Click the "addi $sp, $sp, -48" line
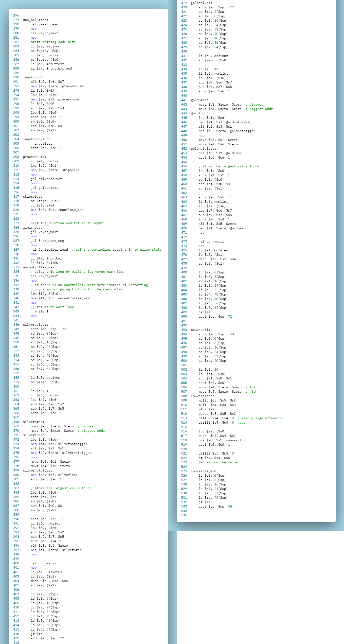 (x=216, y=334)
